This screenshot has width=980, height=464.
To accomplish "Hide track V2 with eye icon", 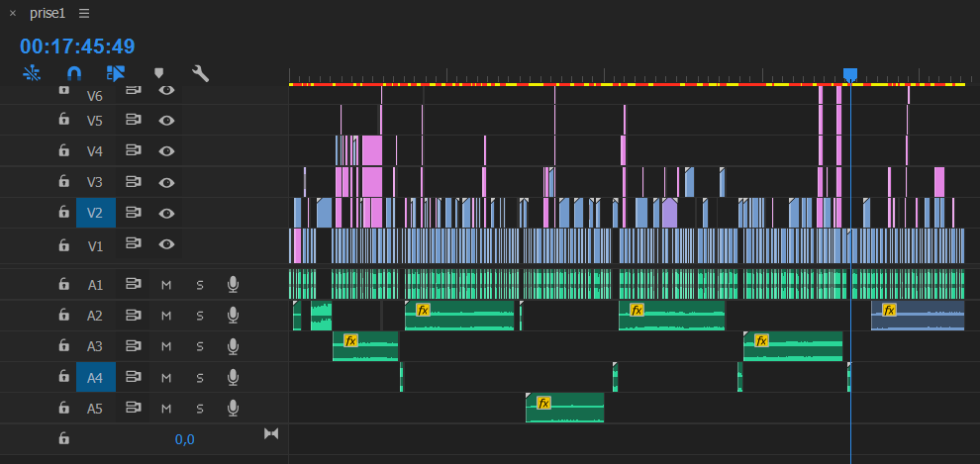I will 166,213.
